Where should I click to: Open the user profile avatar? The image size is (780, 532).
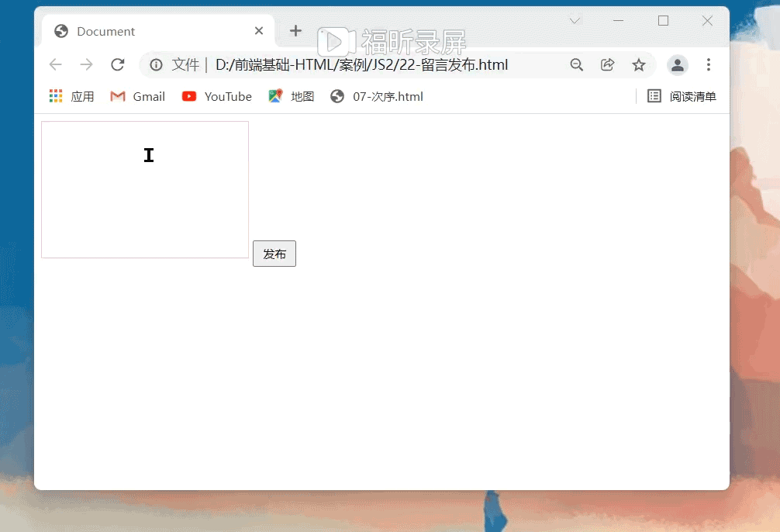click(x=678, y=65)
